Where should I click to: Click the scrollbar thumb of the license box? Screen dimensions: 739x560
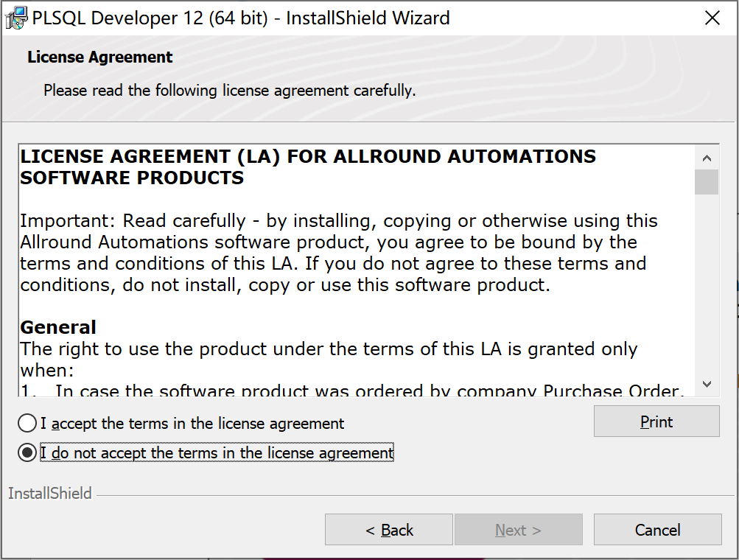coord(707,182)
